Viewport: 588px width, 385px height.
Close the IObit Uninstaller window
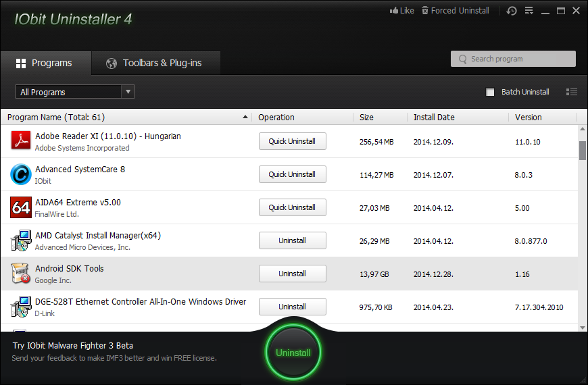point(576,11)
